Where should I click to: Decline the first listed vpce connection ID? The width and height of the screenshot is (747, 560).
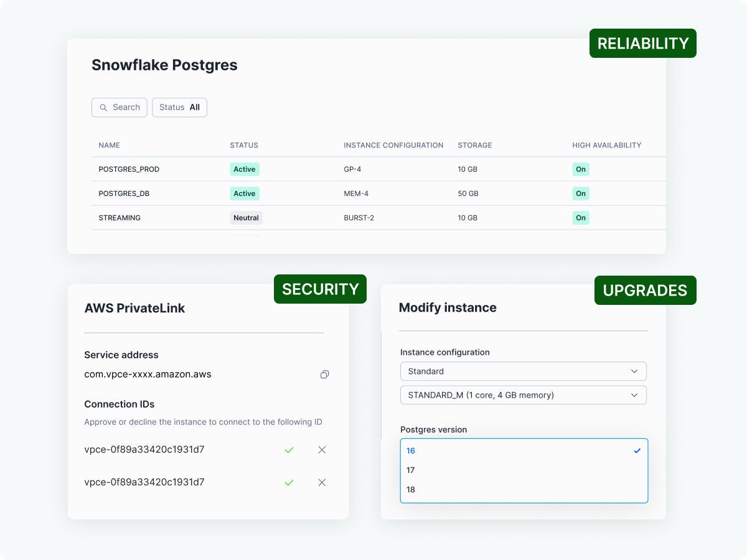322,450
